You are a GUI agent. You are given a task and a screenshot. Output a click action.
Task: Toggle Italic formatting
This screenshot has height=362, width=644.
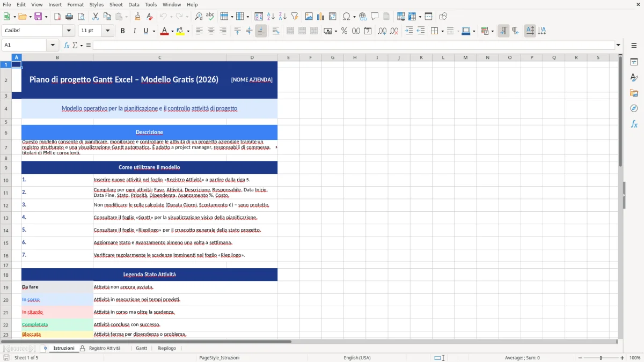[x=135, y=31]
